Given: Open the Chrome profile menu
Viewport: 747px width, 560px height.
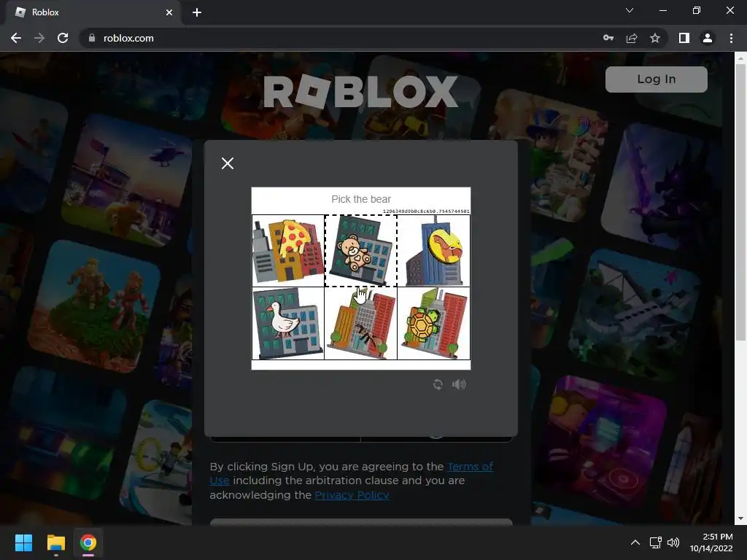Looking at the screenshot, I should point(708,38).
